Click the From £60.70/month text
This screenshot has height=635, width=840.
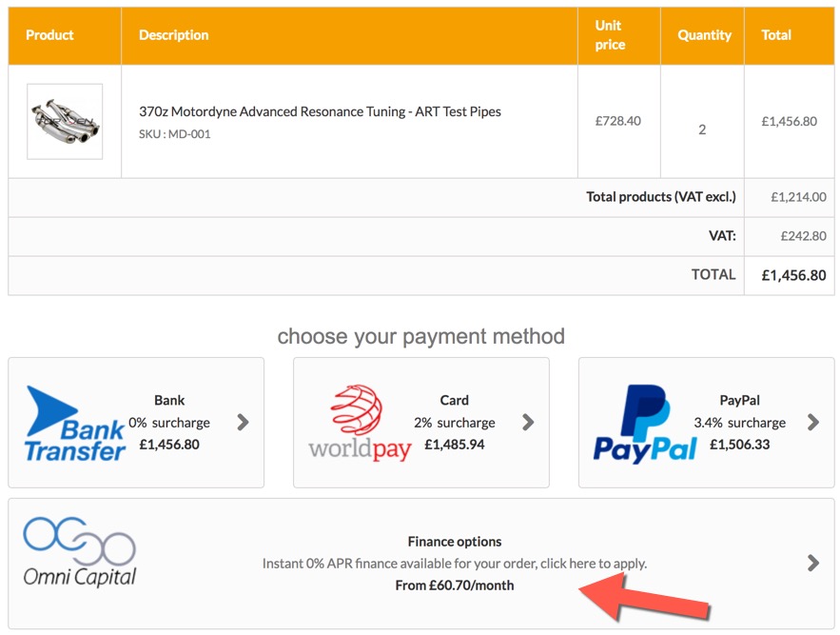(455, 585)
